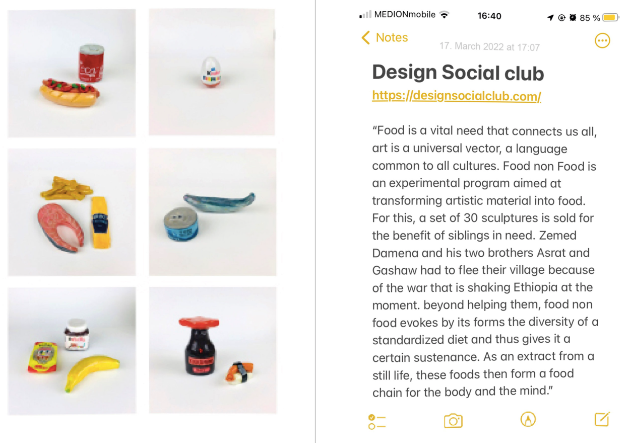Tap the battery icon in status bar

tap(610, 17)
